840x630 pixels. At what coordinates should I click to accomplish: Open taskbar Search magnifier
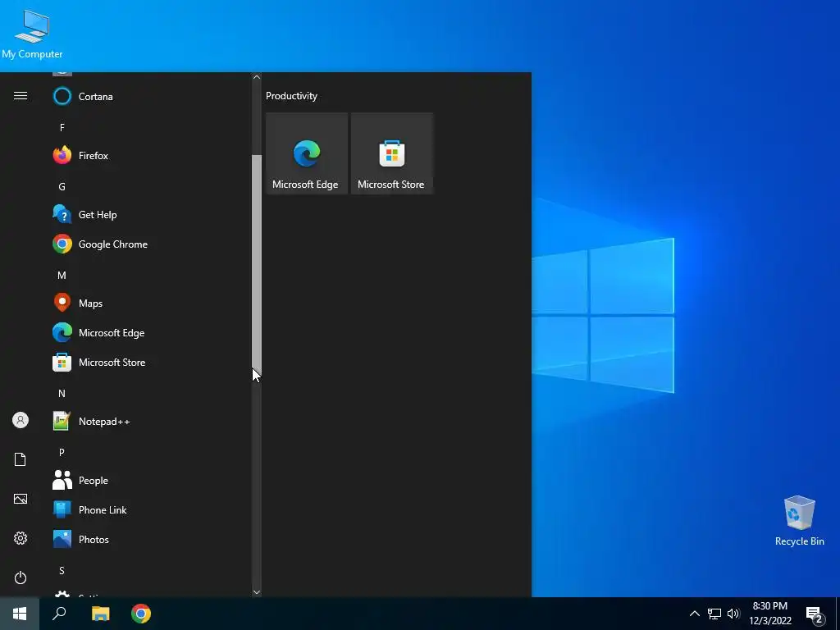point(59,614)
